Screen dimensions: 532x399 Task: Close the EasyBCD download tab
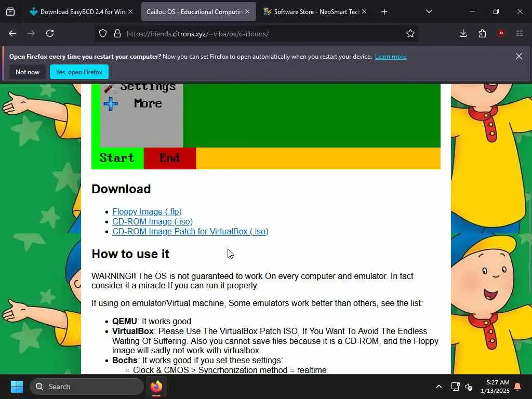pos(130,12)
